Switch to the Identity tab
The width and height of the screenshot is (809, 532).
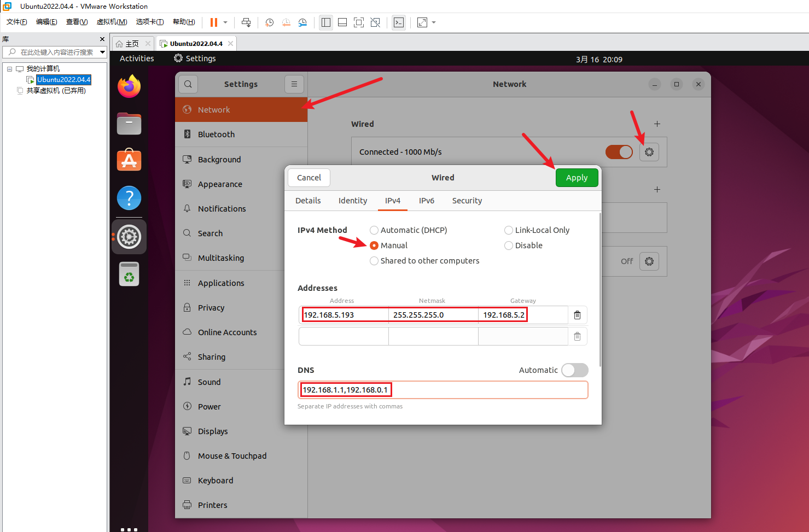(x=353, y=201)
